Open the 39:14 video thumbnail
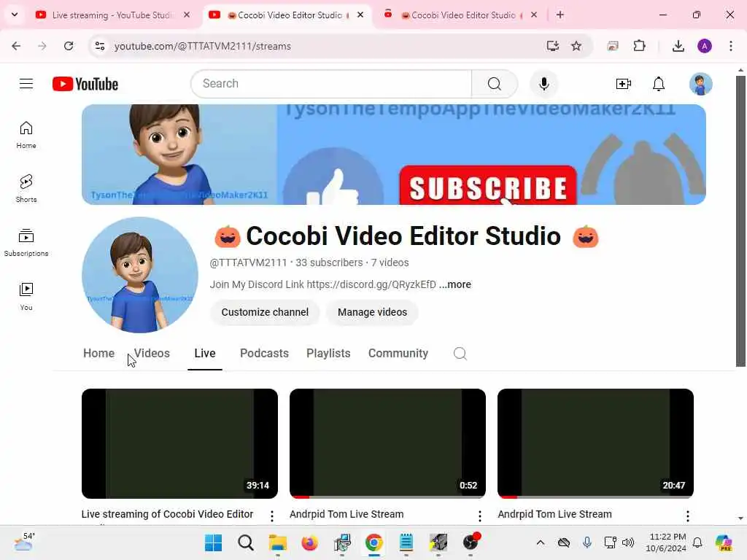The height and width of the screenshot is (560, 747). click(x=179, y=443)
